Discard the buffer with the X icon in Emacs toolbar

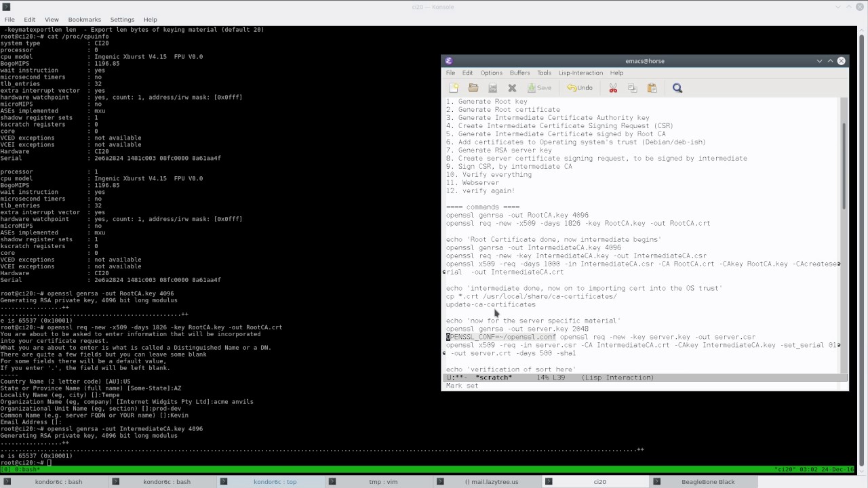tap(512, 88)
